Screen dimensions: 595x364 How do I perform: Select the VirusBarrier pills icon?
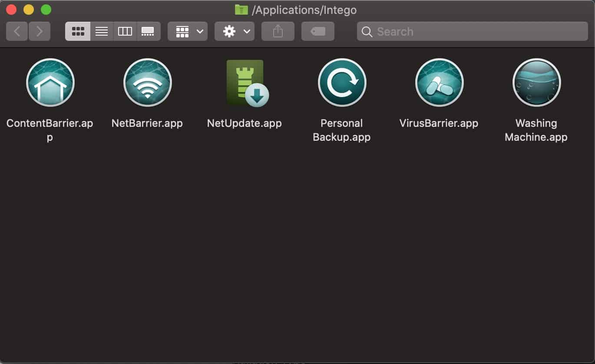tap(440, 83)
